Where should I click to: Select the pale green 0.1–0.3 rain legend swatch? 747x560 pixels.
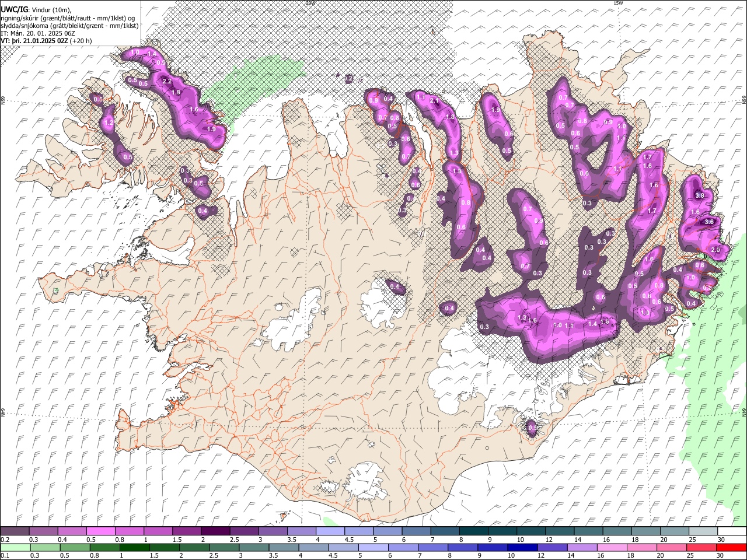[x=16, y=547]
